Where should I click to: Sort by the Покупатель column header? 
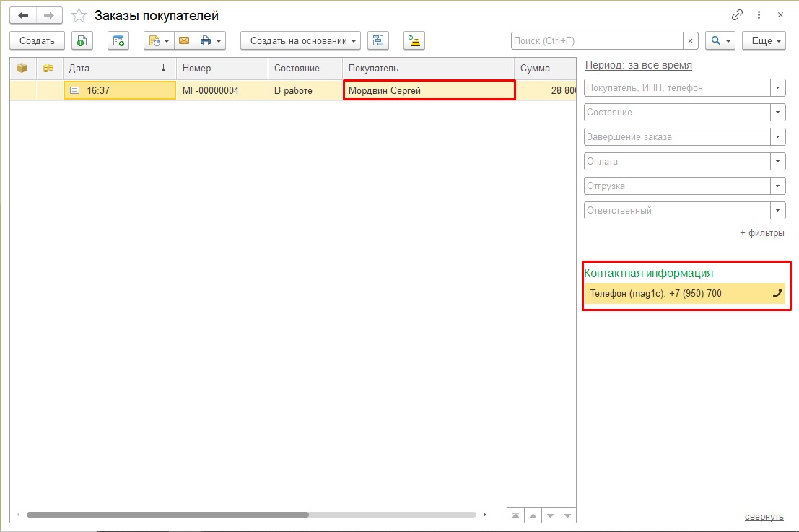pyautogui.click(x=427, y=69)
